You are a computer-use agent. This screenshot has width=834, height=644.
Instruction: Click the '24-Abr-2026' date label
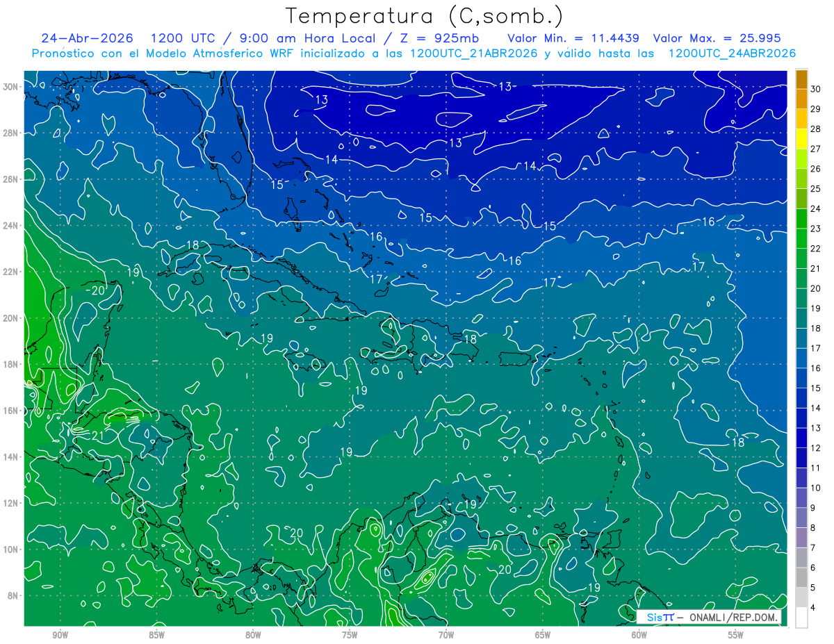[x=87, y=38]
